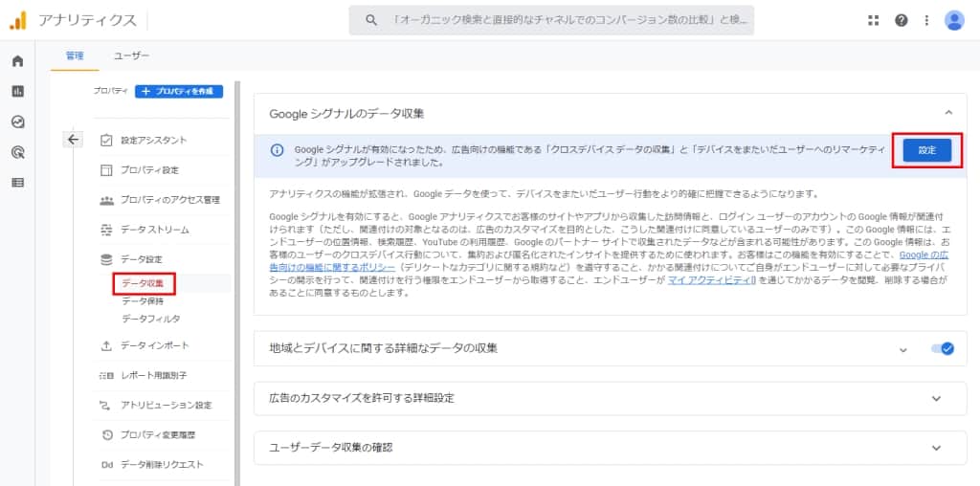Click the info icon in the blue banner
Screen dimensions: 980x486
coord(276,150)
